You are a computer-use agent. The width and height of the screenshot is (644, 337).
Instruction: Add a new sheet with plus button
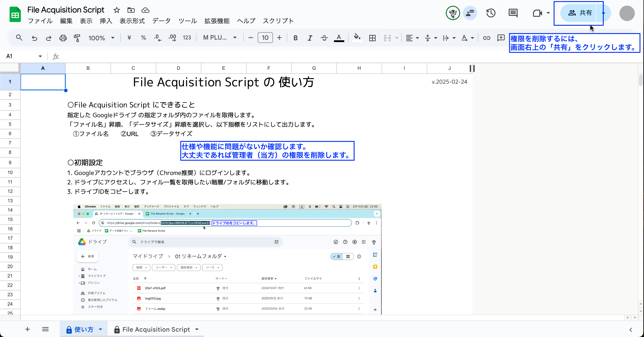(28, 329)
